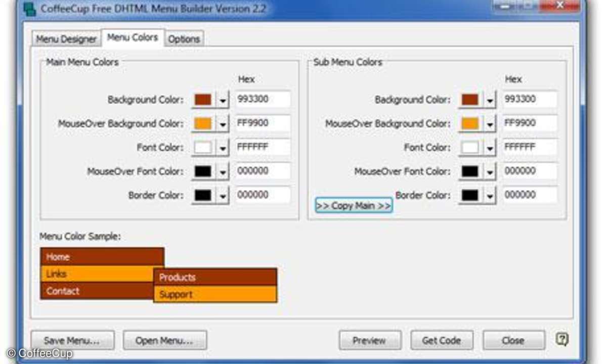Expand Main Menu Font Color dropdown arrow
This screenshot has height=364, width=607.
223,148
